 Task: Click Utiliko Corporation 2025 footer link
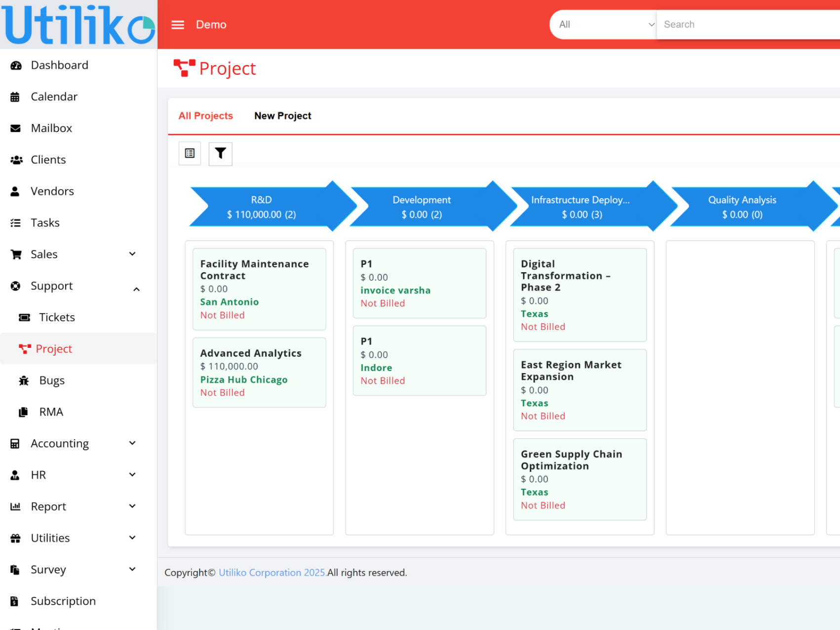click(x=272, y=573)
